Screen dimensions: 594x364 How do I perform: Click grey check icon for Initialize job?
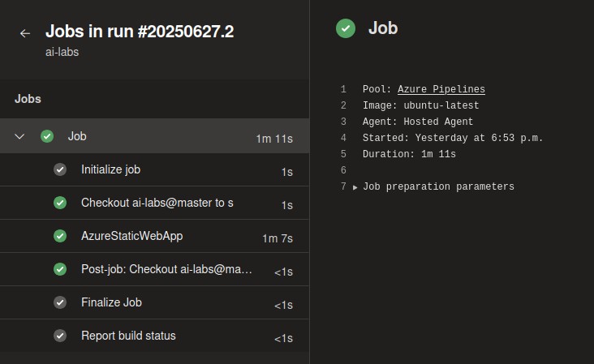tap(60, 169)
